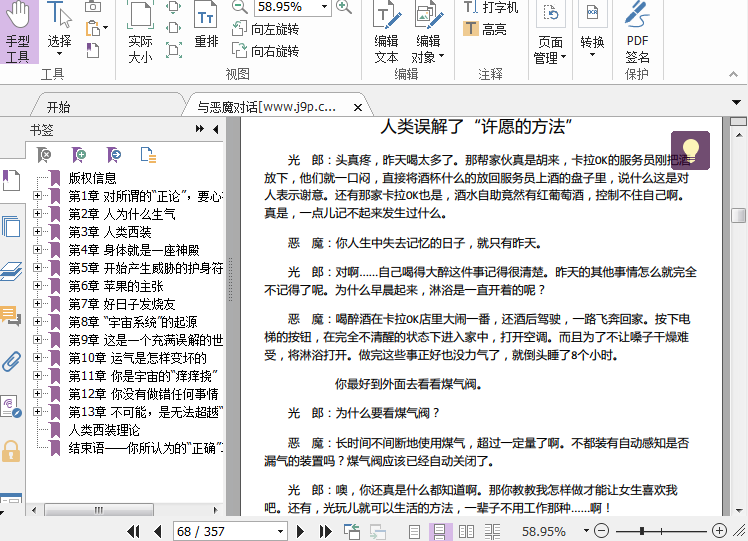This screenshot has width=748, height=541.
Task: Click the delete bookmark icon
Action: click(43, 155)
